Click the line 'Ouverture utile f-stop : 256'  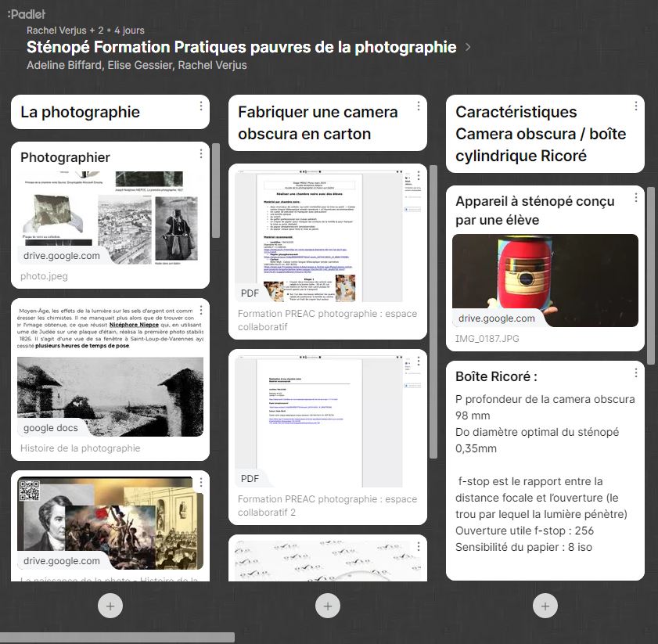tap(524, 531)
